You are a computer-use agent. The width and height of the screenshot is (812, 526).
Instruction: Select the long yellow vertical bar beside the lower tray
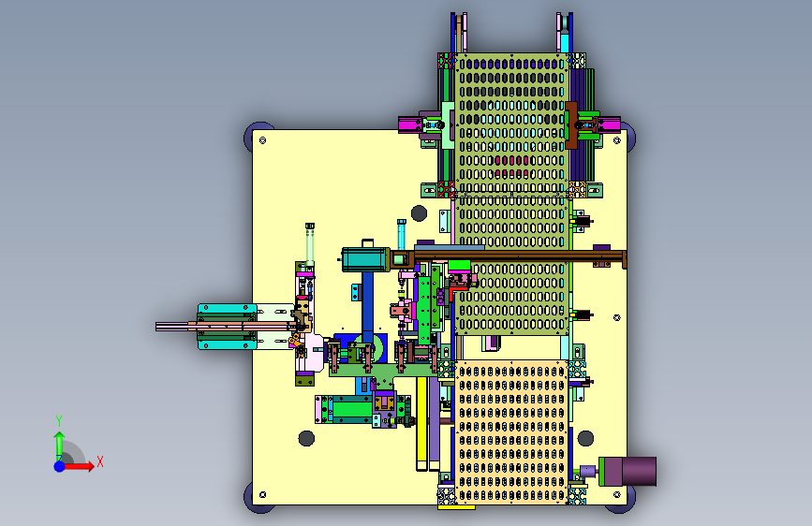[x=422, y=423]
